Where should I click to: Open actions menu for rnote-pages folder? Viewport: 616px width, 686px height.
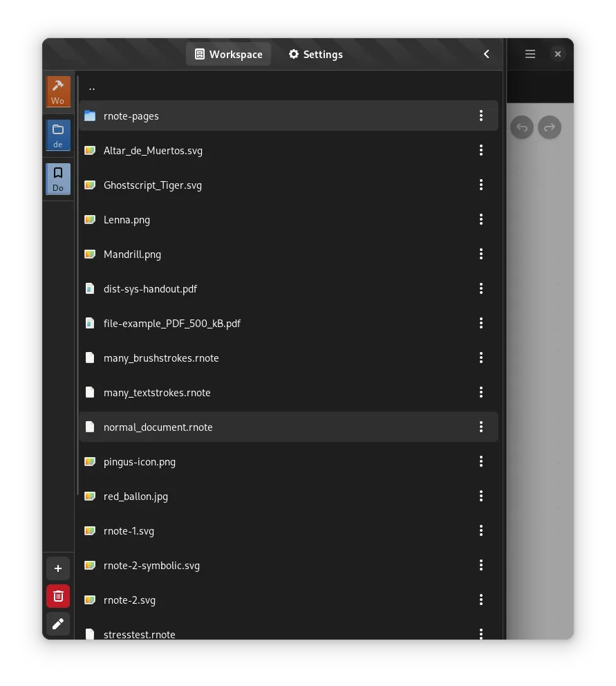tap(480, 115)
